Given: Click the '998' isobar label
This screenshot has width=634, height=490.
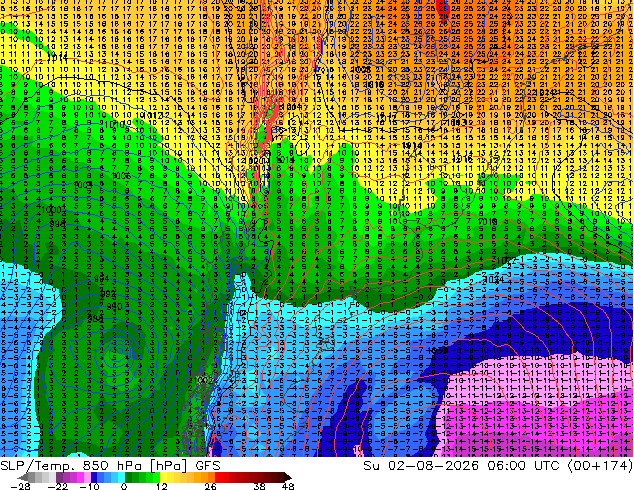Looking at the screenshot, I should (57, 224).
